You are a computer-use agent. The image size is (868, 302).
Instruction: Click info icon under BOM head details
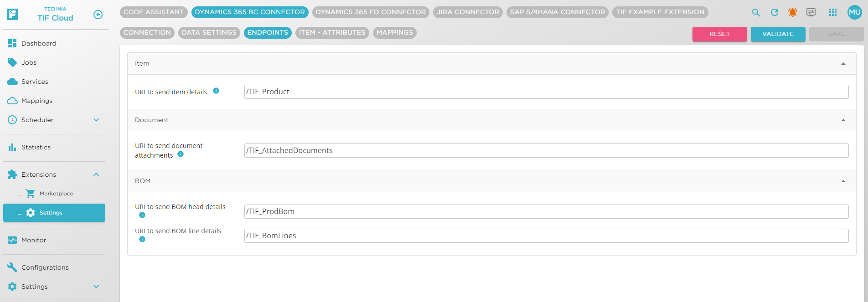pos(142,215)
